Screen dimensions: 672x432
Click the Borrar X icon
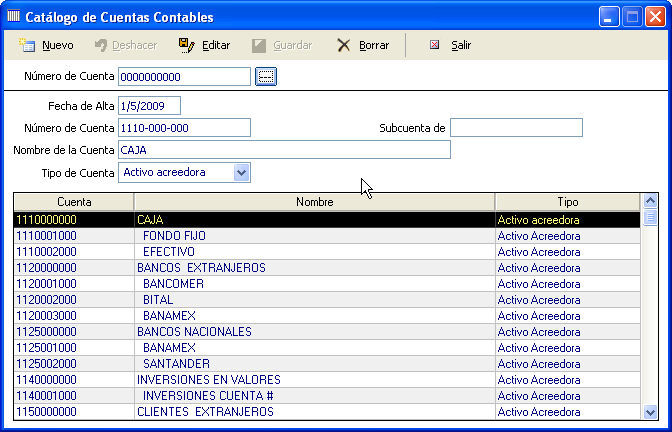pyautogui.click(x=343, y=45)
